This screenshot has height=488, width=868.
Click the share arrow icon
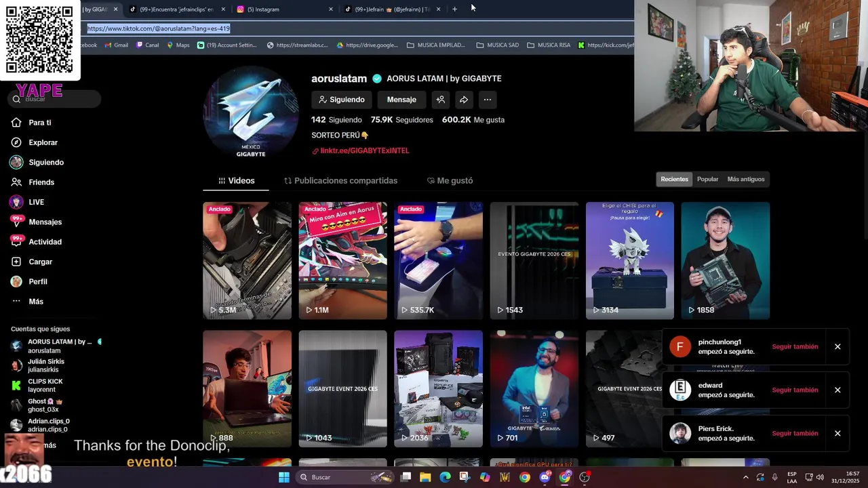tap(464, 100)
